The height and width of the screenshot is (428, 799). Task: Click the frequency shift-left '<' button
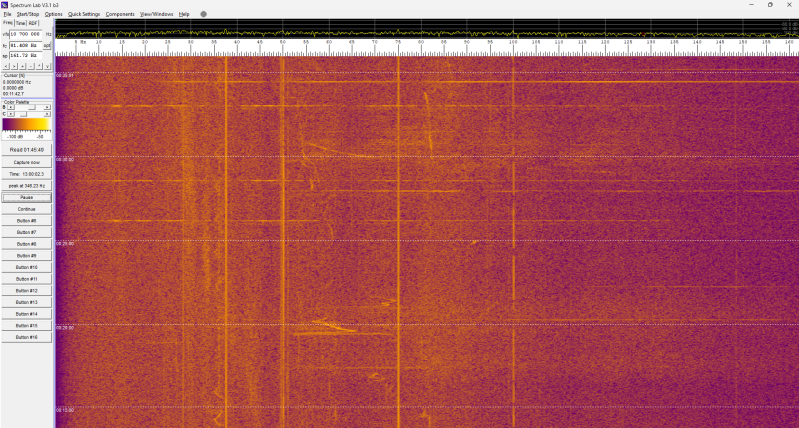[x=6, y=66]
